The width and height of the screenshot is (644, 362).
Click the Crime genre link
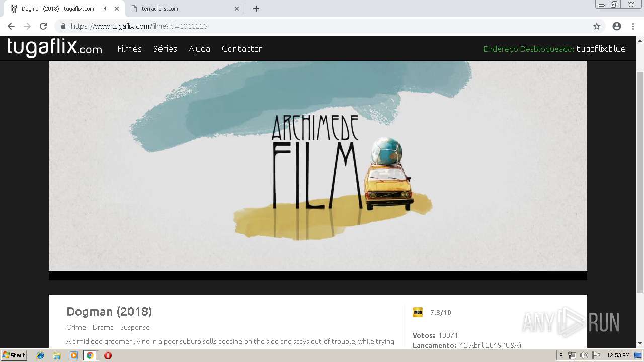pyautogui.click(x=76, y=327)
